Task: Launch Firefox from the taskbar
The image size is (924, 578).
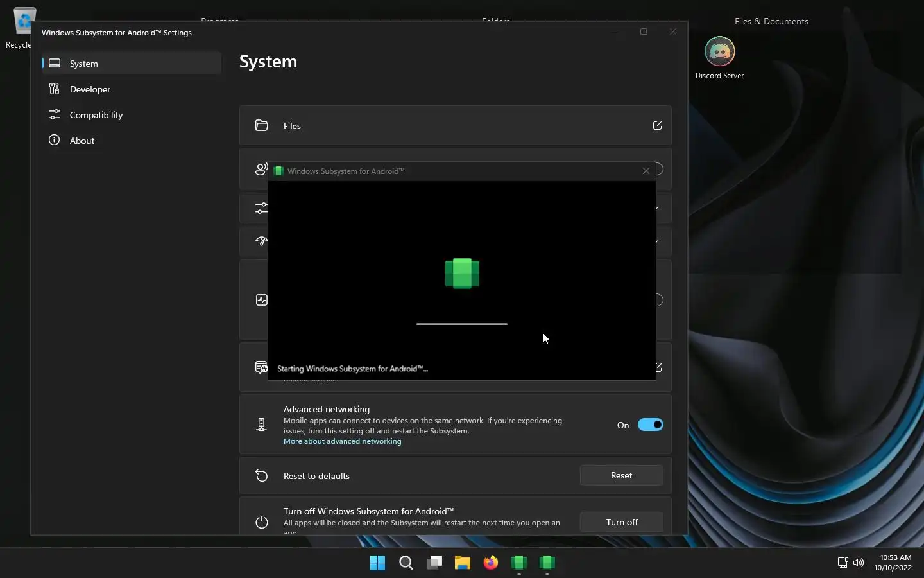Action: 491,563
